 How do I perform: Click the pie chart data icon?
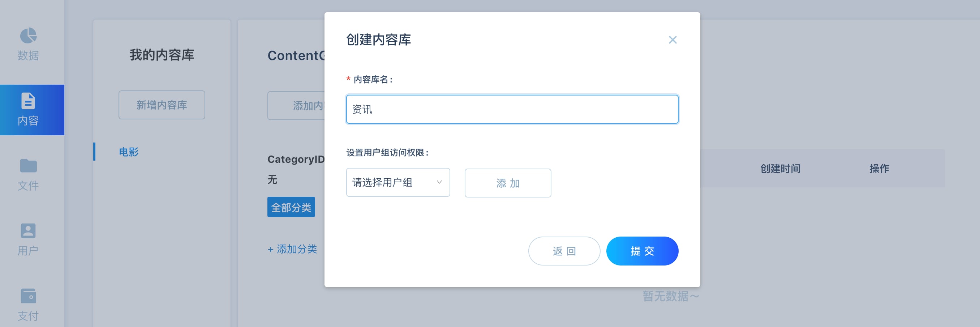pyautogui.click(x=28, y=36)
